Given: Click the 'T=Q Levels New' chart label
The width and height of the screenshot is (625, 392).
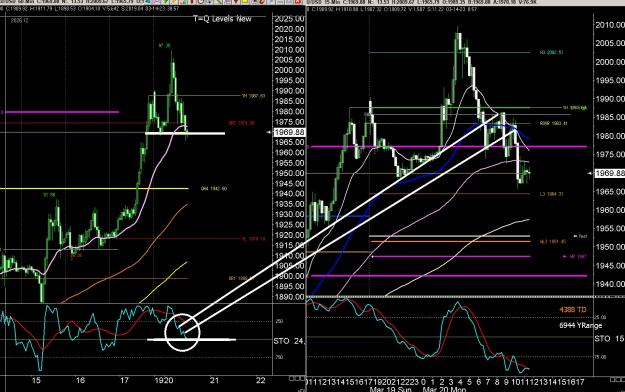Looking at the screenshot, I should [x=222, y=19].
